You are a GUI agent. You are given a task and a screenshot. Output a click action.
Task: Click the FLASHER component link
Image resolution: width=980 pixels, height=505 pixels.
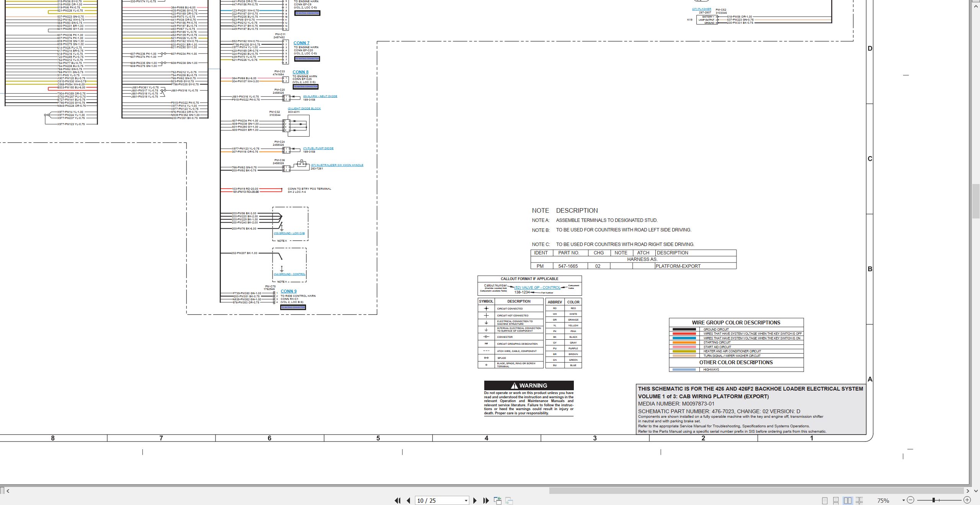702,9
